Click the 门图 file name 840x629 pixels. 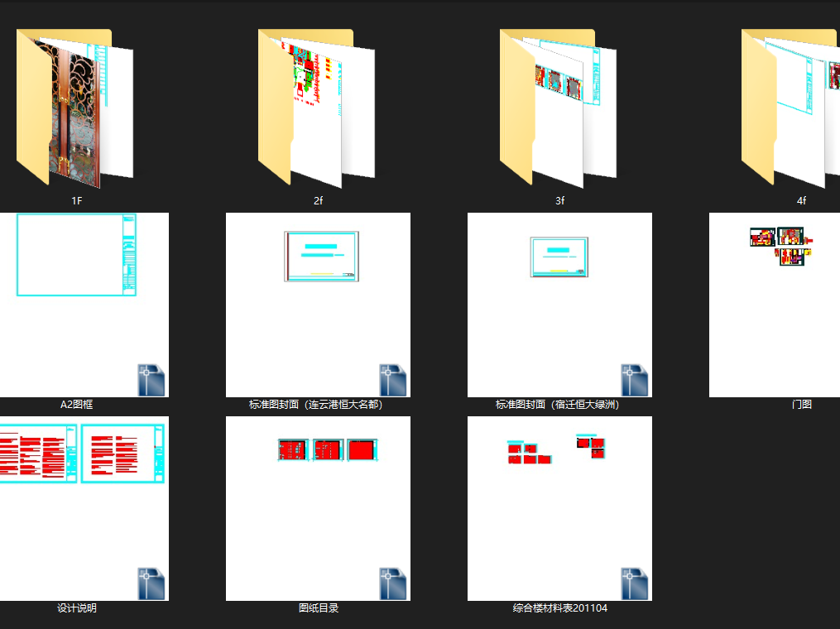(x=801, y=405)
